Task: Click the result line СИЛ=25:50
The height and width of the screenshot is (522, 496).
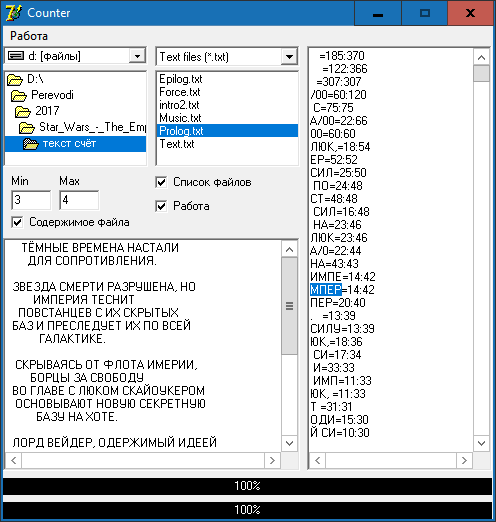Action: tap(338, 173)
